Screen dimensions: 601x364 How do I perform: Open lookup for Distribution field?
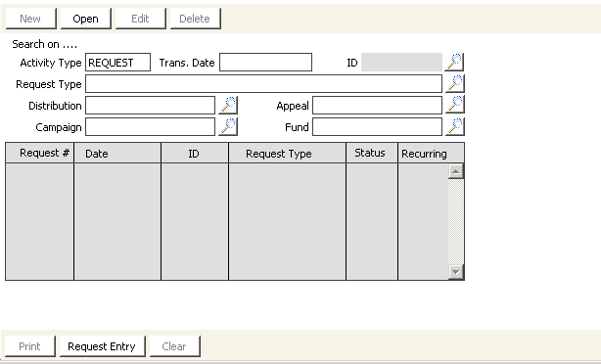228,105
